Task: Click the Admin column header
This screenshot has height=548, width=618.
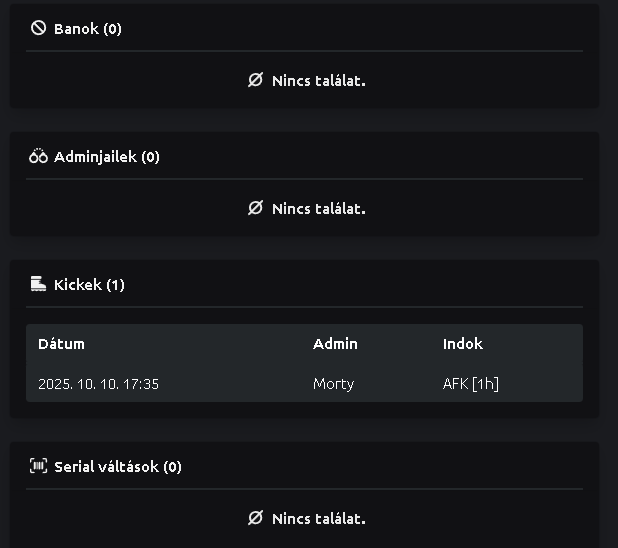Action: coord(335,344)
